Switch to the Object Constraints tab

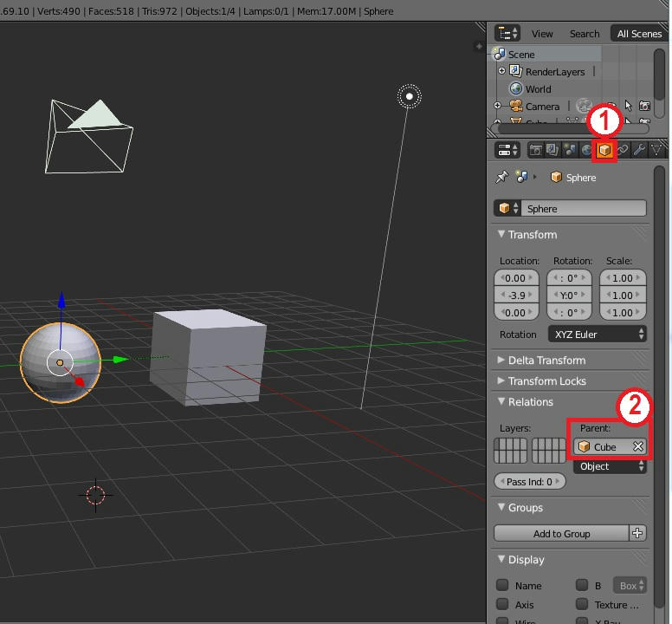[623, 150]
